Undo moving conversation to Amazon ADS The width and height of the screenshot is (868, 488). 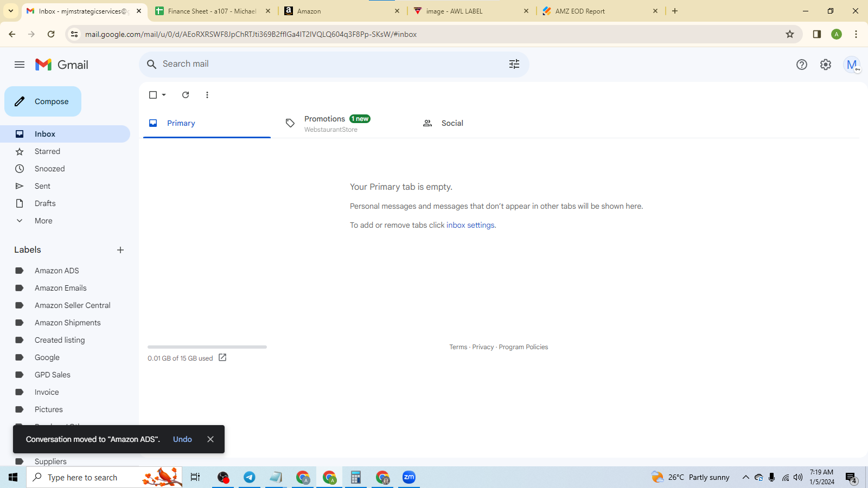tap(182, 439)
